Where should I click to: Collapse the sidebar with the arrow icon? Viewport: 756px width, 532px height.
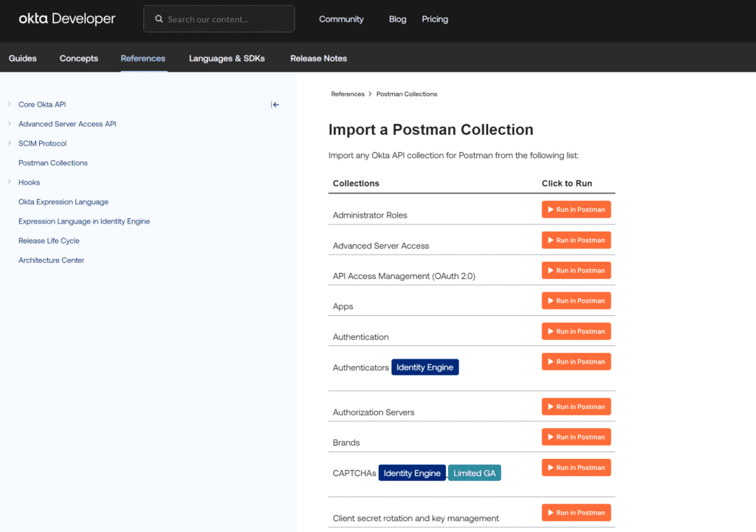point(275,105)
